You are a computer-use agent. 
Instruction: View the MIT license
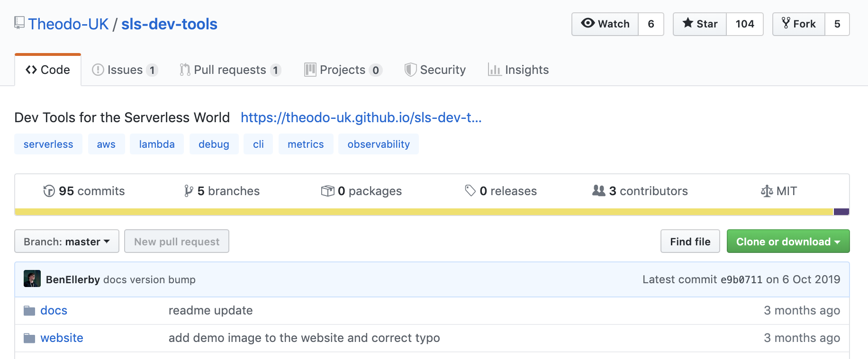click(x=779, y=191)
